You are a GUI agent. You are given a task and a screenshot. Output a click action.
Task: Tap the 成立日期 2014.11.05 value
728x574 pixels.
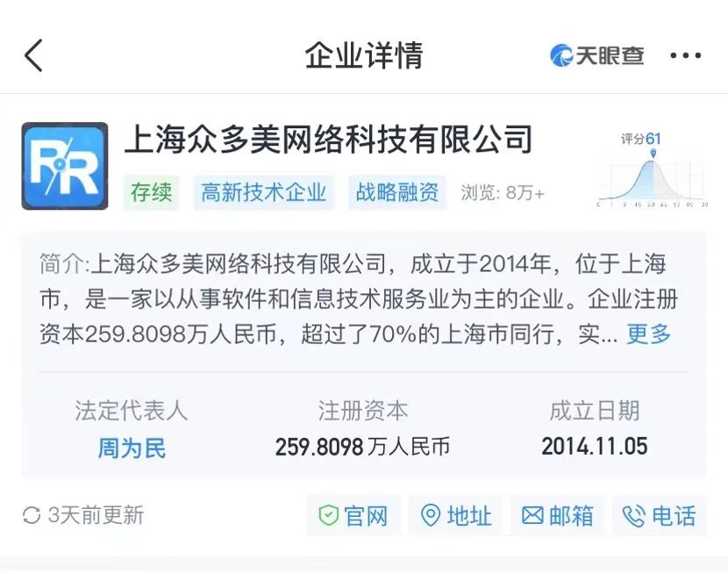tap(595, 446)
